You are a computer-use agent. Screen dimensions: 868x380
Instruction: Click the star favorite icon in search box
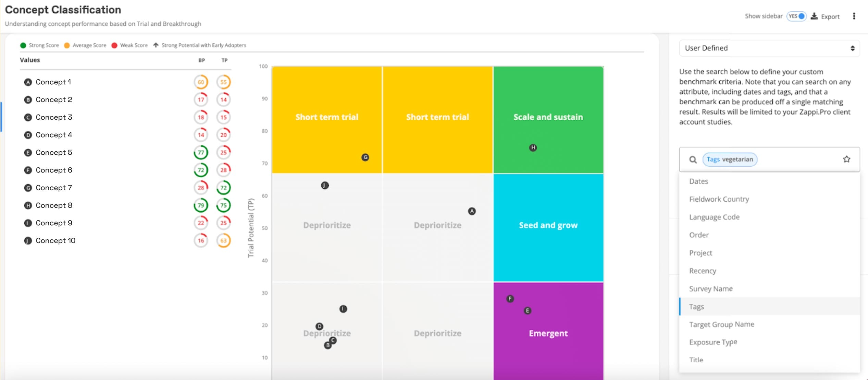point(846,159)
